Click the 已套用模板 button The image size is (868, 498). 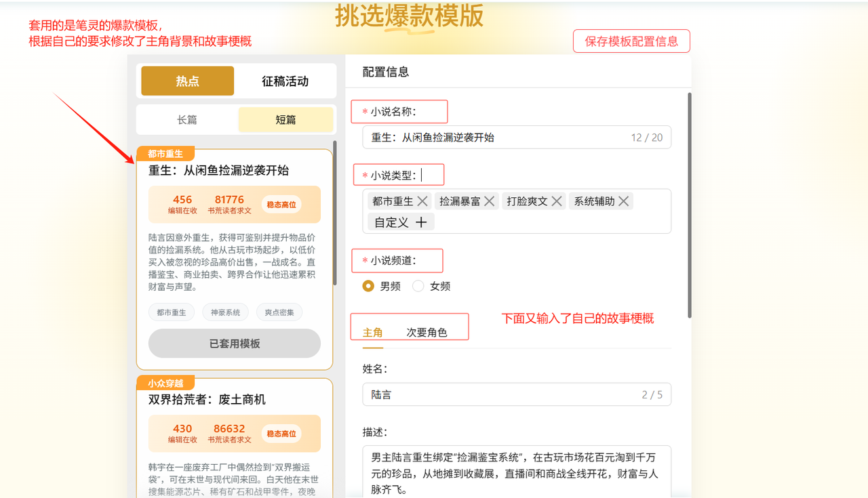pos(235,344)
